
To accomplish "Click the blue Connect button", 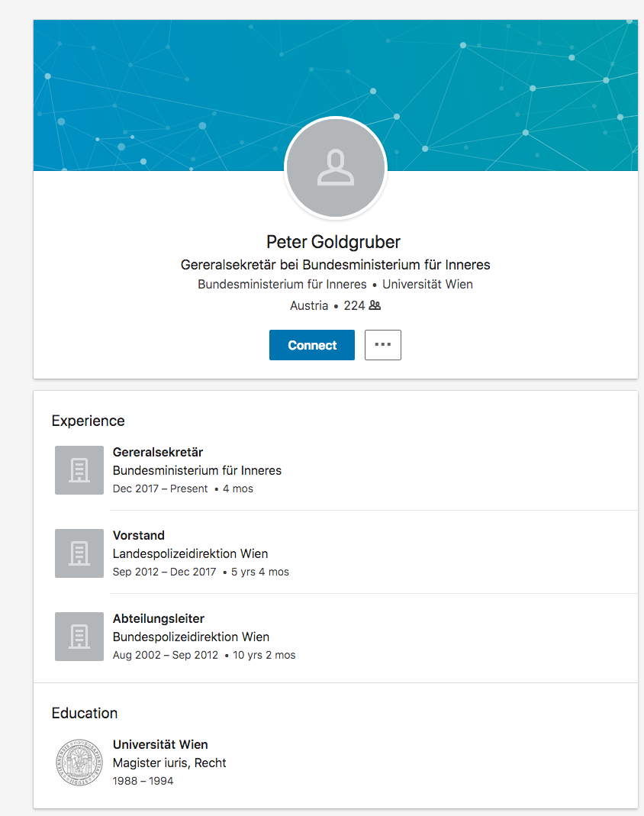I will (x=311, y=345).
